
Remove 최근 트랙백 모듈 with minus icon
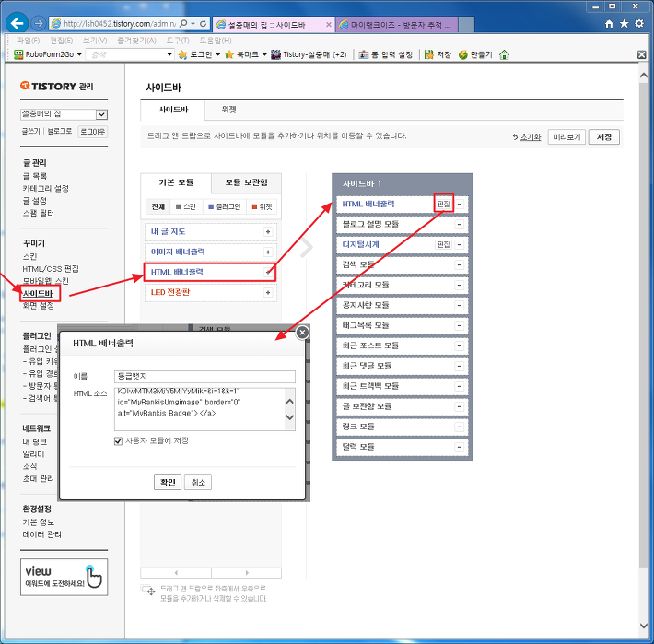click(x=460, y=386)
